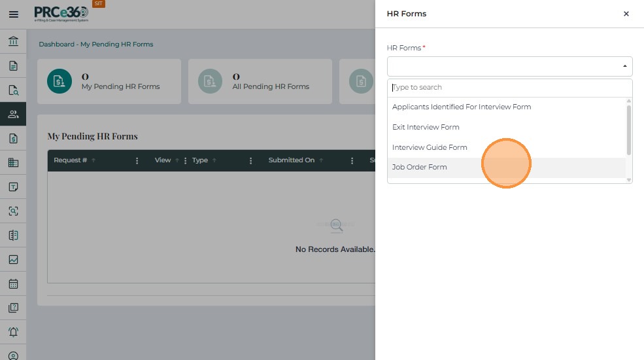This screenshot has height=360, width=644.
Task: Open the court building sidebar icon
Action: point(13,41)
